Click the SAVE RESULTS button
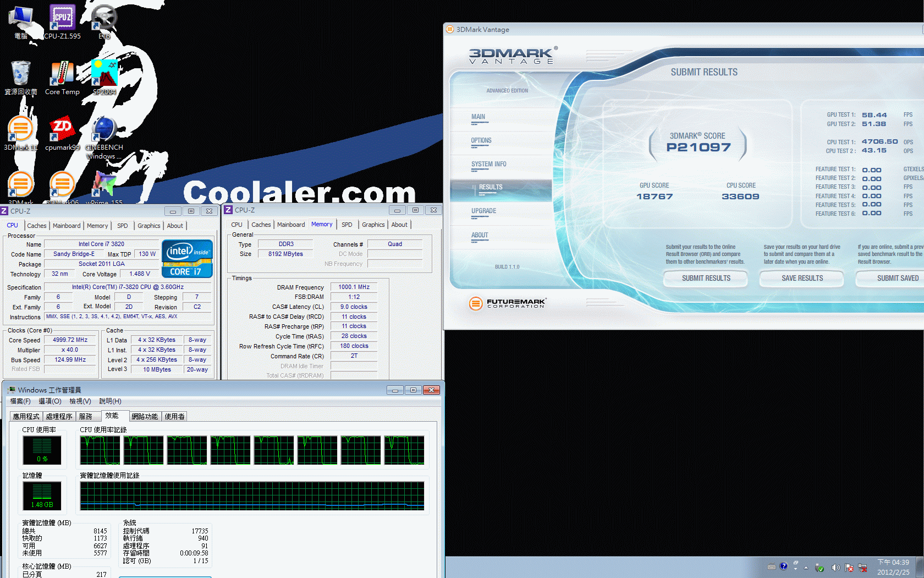Image resolution: width=924 pixels, height=578 pixels. coord(802,279)
